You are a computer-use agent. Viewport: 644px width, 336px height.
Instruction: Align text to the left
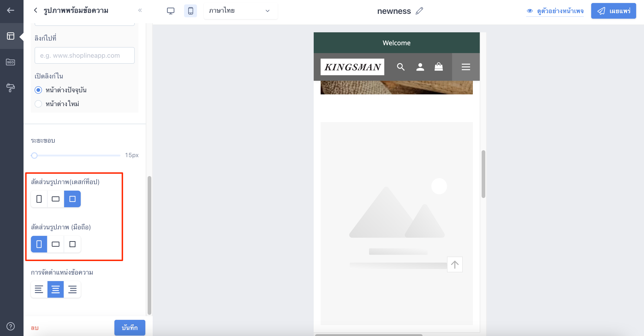(x=39, y=289)
